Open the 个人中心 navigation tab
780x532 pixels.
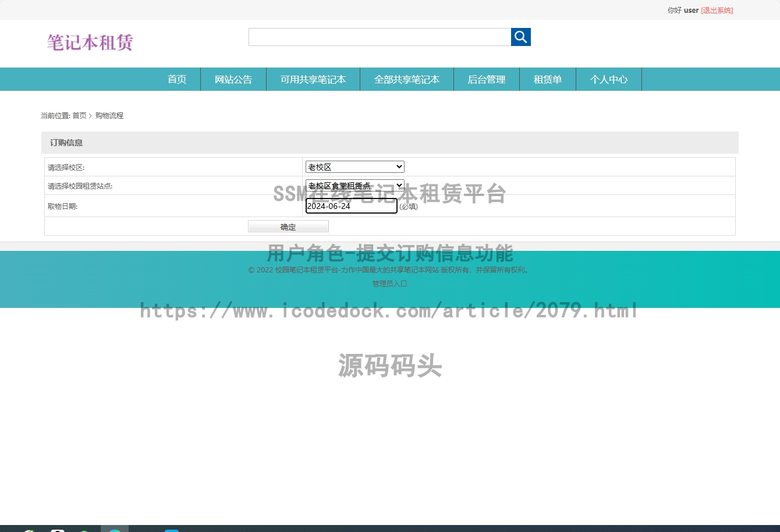(609, 79)
